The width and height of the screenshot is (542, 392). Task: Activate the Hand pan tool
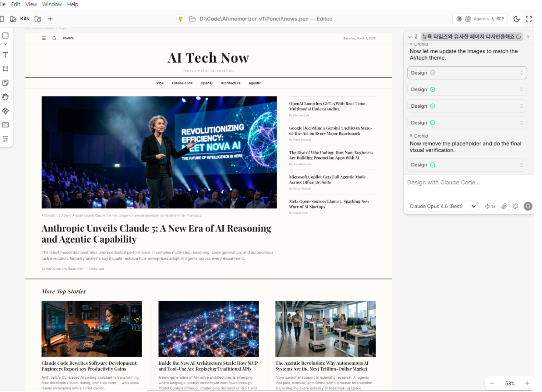point(6,97)
